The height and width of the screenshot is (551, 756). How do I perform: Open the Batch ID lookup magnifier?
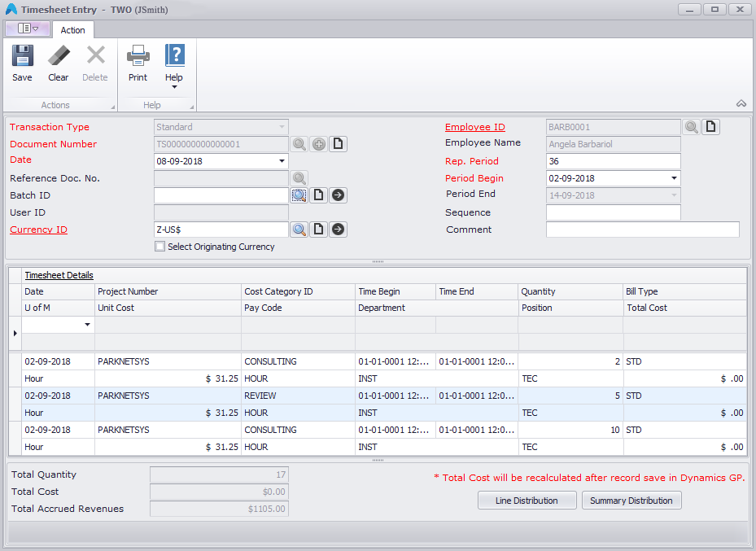pos(299,195)
